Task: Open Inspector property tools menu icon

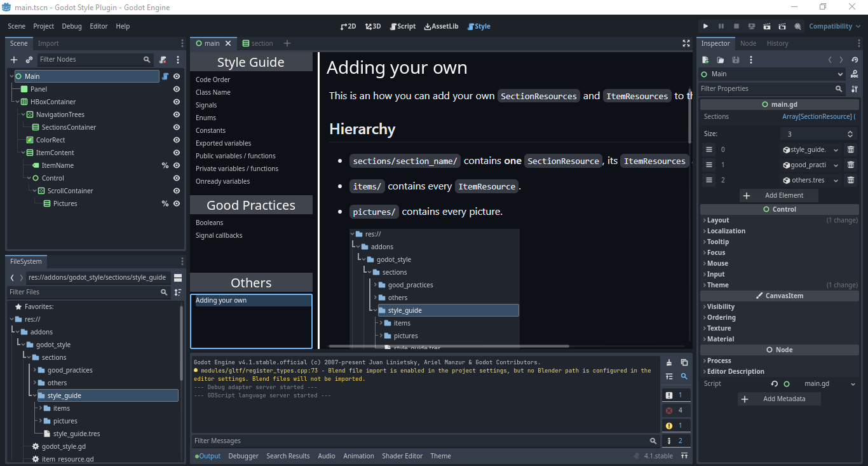Action: point(855,88)
